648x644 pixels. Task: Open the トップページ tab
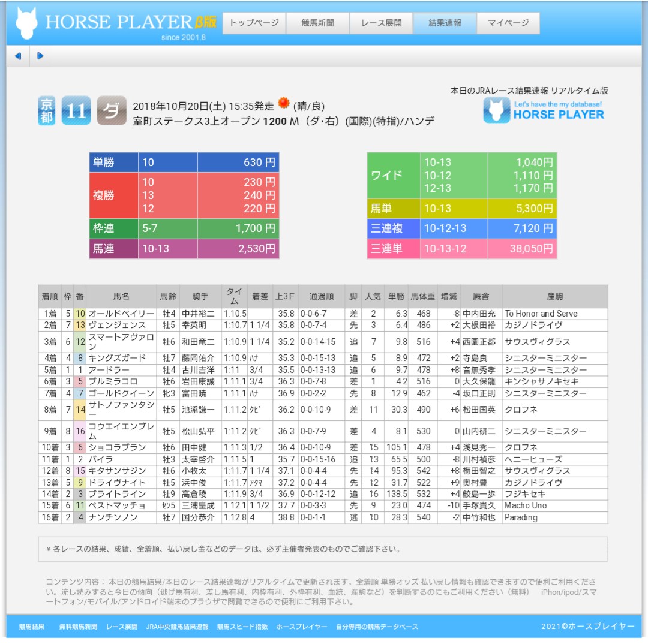[x=254, y=23]
